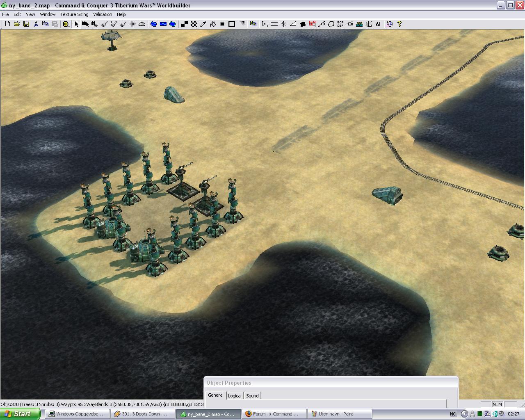
Task: Select the road lines tool
Action: (274, 24)
